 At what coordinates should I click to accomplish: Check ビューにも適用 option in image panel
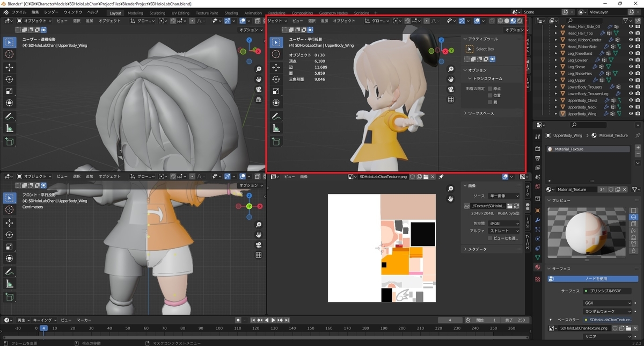click(x=489, y=238)
